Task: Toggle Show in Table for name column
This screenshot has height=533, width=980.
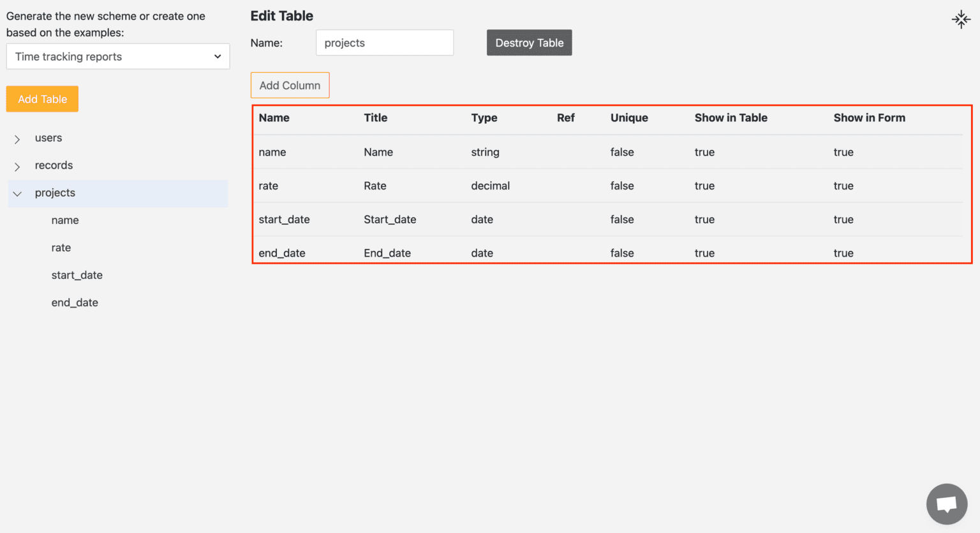Action: pyautogui.click(x=704, y=152)
